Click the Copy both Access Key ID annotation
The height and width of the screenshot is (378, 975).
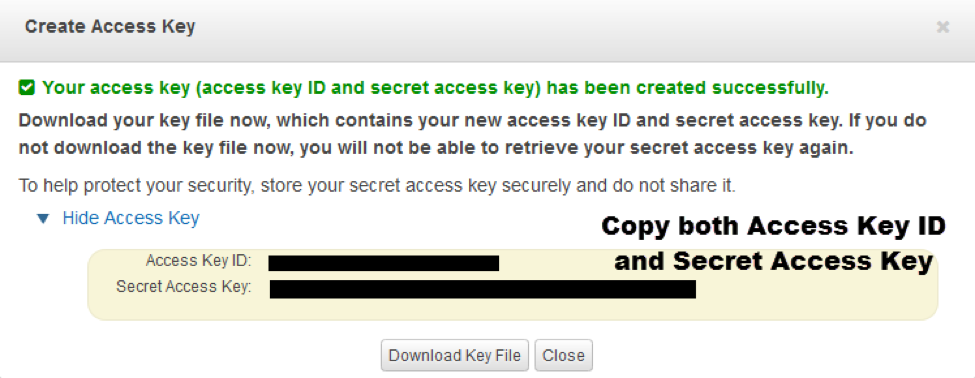(x=773, y=226)
